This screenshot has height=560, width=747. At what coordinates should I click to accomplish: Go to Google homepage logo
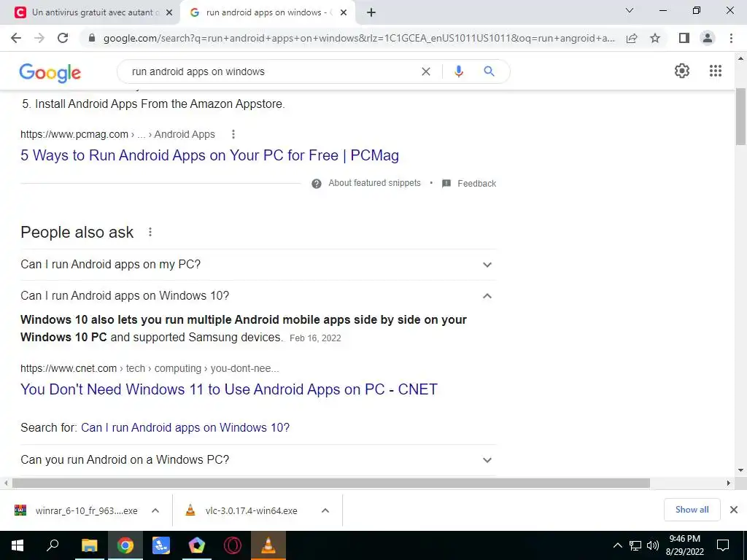coord(50,72)
